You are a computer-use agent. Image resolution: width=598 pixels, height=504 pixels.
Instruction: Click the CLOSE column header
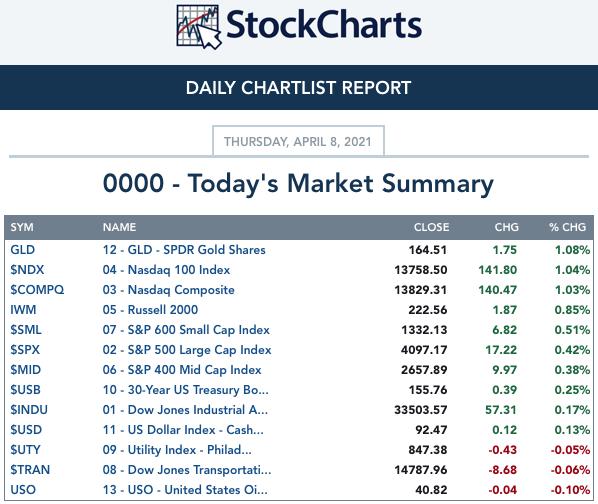pyautogui.click(x=431, y=227)
